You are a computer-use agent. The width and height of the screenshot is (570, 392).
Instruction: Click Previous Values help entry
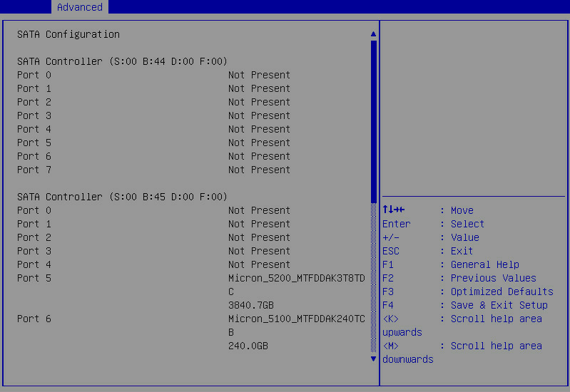(x=493, y=278)
